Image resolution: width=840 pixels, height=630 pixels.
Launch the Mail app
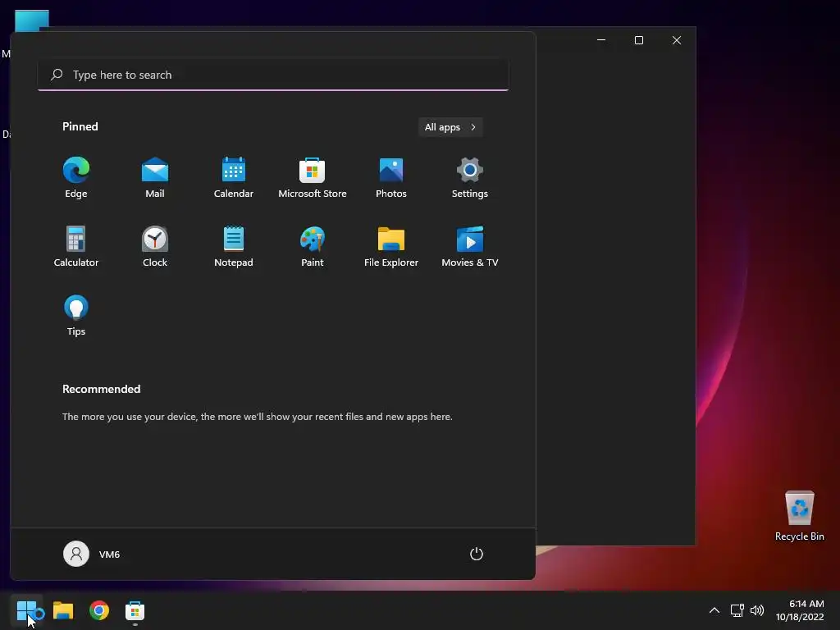coord(155,178)
